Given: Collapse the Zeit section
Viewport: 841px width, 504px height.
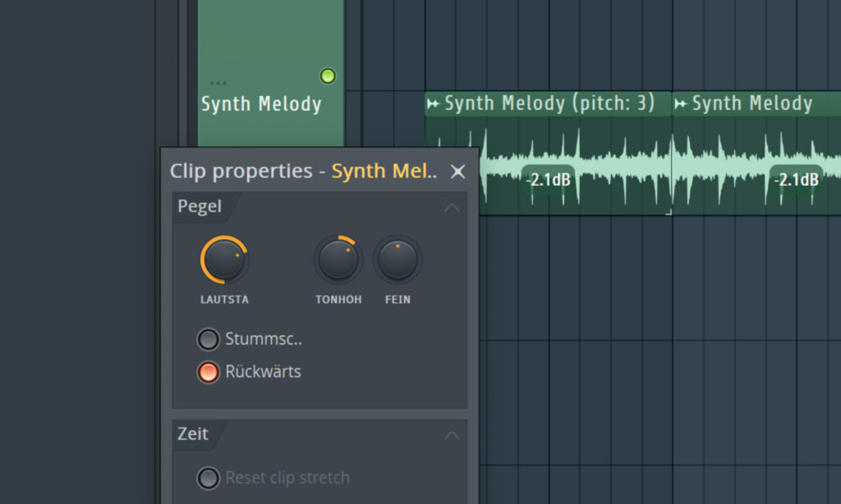Looking at the screenshot, I should (x=452, y=435).
